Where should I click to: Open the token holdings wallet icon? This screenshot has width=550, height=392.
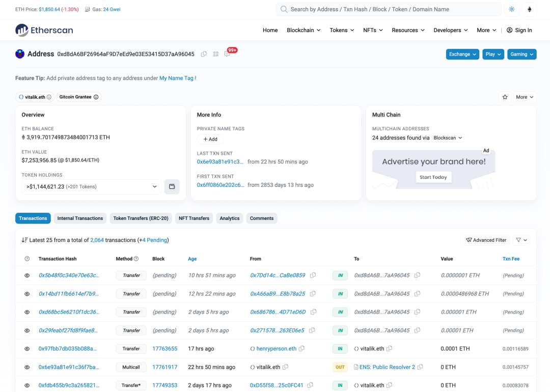point(172,187)
